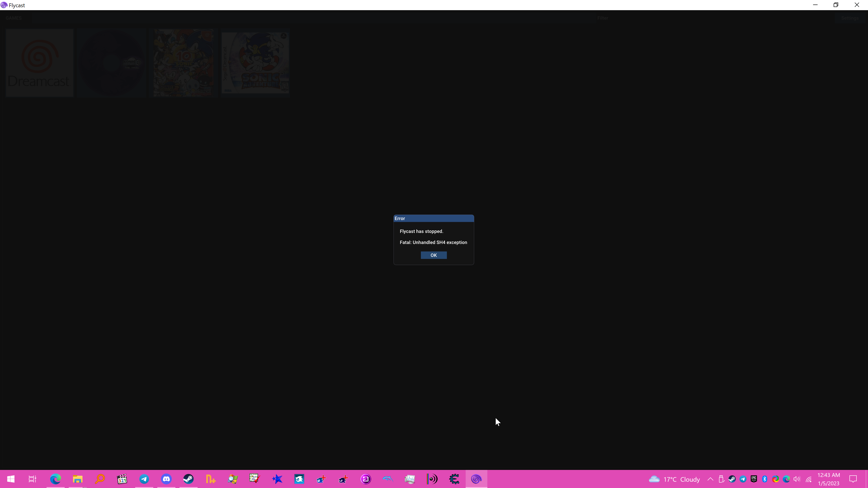Switch to the GAMES tab
This screenshot has height=488, width=868.
(x=14, y=18)
